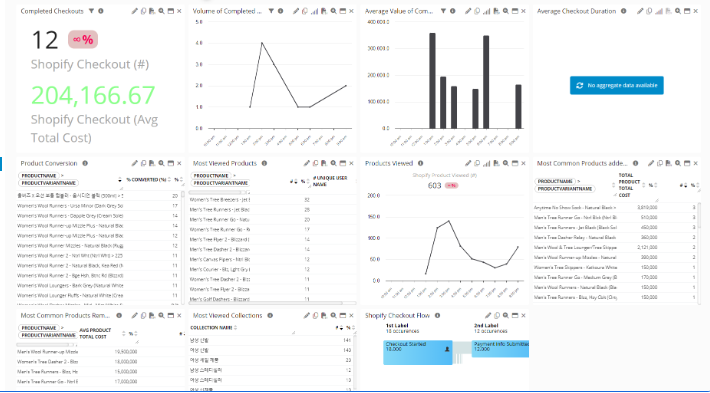The image size is (710, 393).
Task: Sort Most Viewed Products by # UNIQUE USER NAME
Action: click(330, 181)
